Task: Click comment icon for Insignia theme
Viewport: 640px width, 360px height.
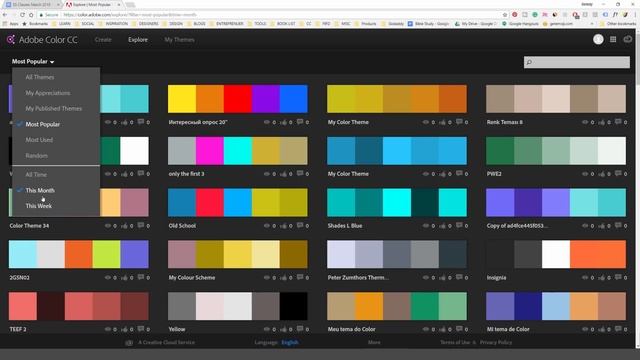Action: click(618, 277)
